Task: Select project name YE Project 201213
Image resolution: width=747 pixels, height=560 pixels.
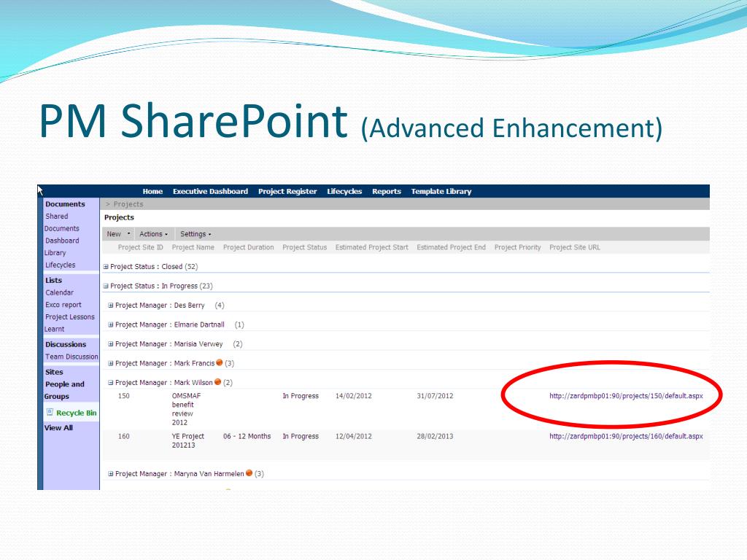Action: (x=187, y=440)
